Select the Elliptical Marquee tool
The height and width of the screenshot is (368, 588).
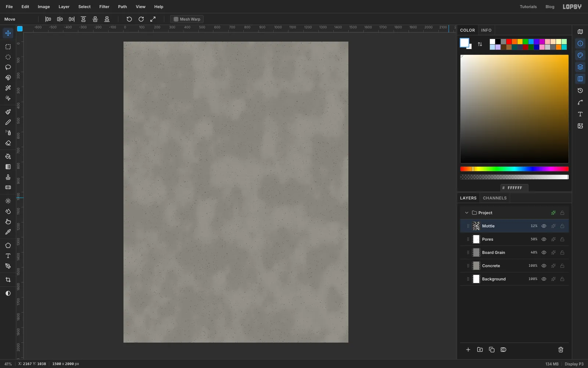coord(8,57)
